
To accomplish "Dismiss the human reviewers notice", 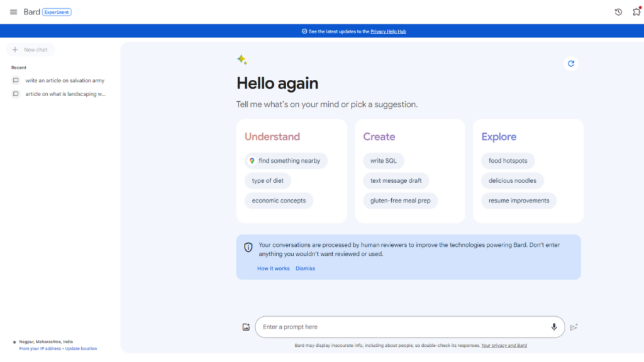I will point(305,268).
